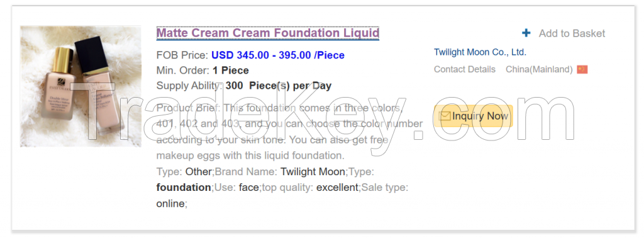Click the bold foundation type value
The image size is (644, 240).
[184, 187]
